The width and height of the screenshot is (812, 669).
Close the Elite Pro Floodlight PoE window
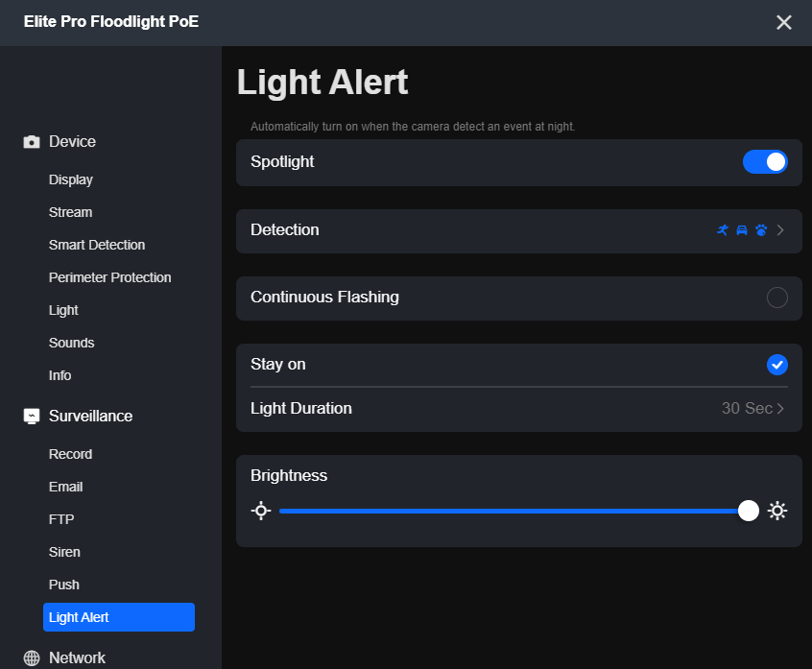point(784,22)
